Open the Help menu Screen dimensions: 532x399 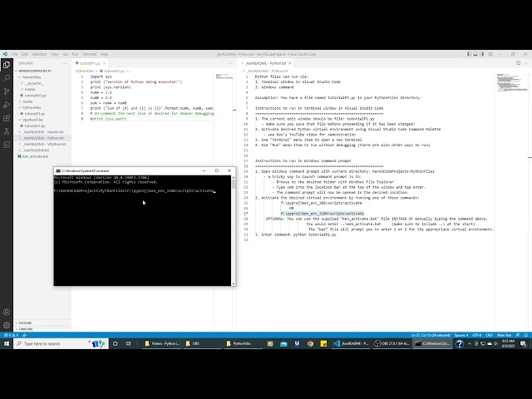click(x=104, y=54)
